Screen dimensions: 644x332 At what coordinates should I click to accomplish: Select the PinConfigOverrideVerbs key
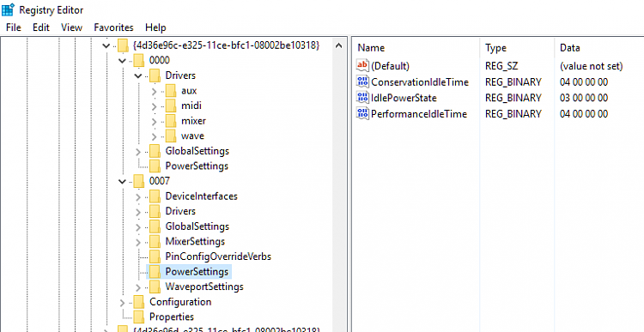(x=218, y=257)
